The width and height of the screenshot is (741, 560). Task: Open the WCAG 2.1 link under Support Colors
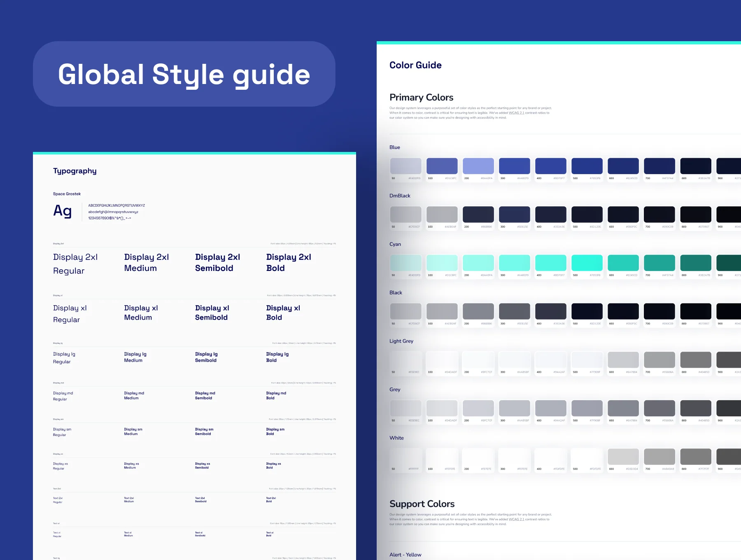tap(516, 519)
